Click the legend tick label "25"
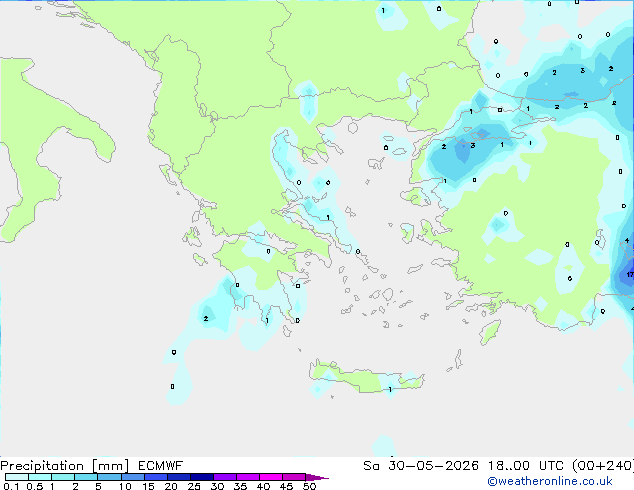The image size is (634, 490). click(194, 486)
